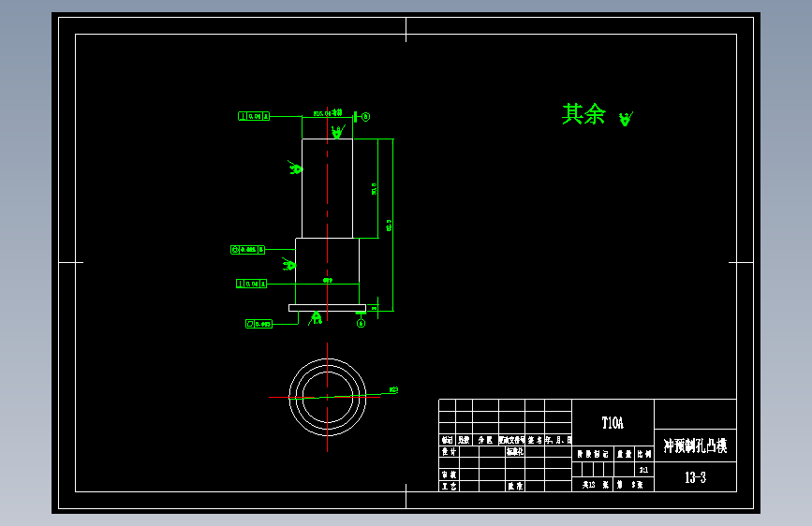This screenshot has width=812, height=526.
Task: Click the scale value cell under 比例
Action: point(643,470)
